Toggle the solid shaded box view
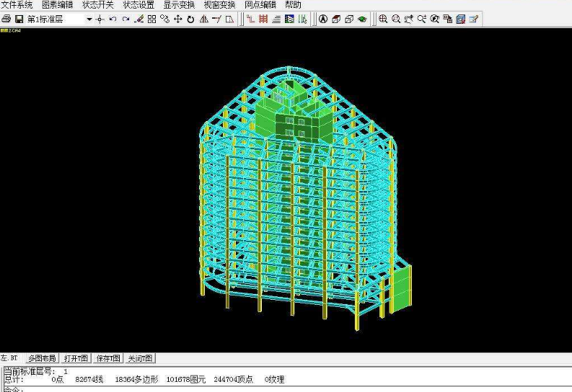The height and width of the screenshot is (392, 572). tap(336, 19)
